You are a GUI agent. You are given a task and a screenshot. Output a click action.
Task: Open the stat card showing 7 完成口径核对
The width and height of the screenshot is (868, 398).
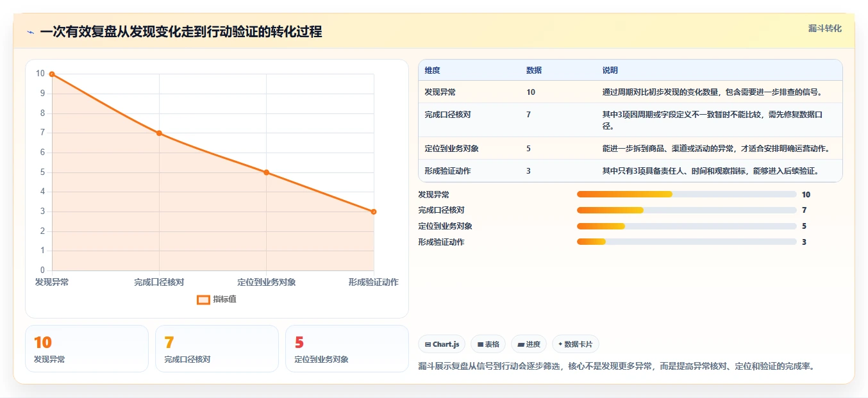(x=217, y=349)
